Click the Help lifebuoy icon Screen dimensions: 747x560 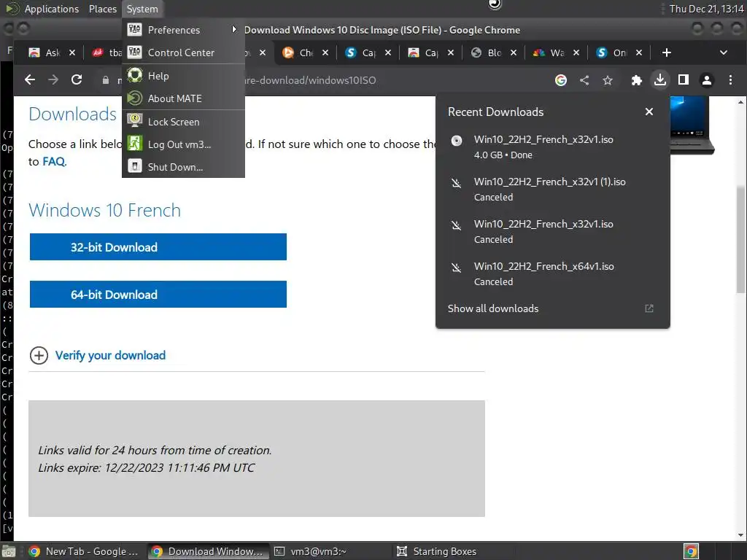pyautogui.click(x=135, y=75)
